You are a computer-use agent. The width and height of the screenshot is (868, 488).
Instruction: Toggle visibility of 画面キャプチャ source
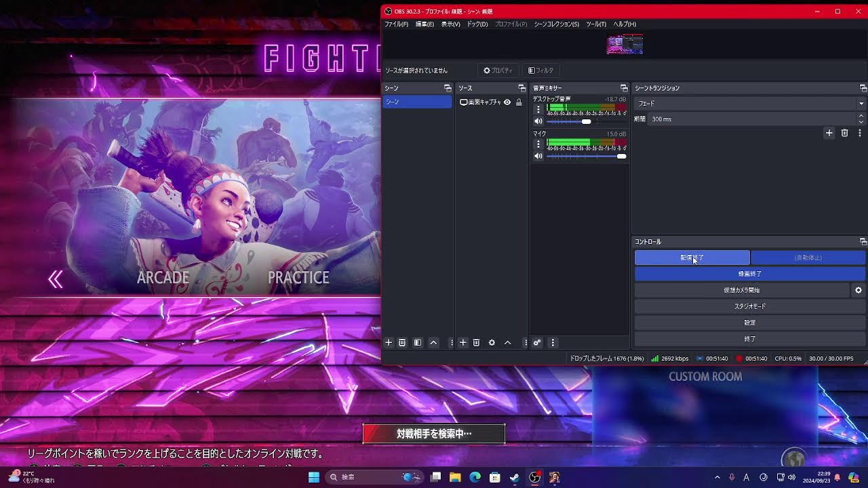tap(507, 102)
